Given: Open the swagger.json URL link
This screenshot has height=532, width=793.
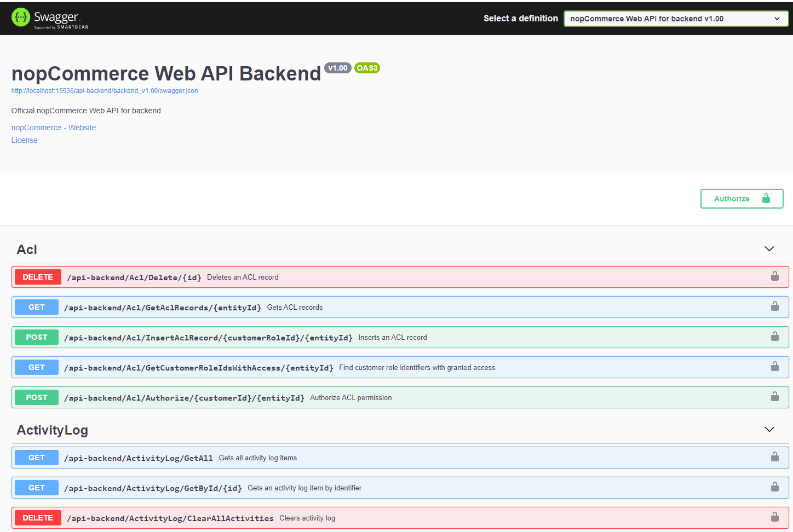Looking at the screenshot, I should [x=105, y=91].
